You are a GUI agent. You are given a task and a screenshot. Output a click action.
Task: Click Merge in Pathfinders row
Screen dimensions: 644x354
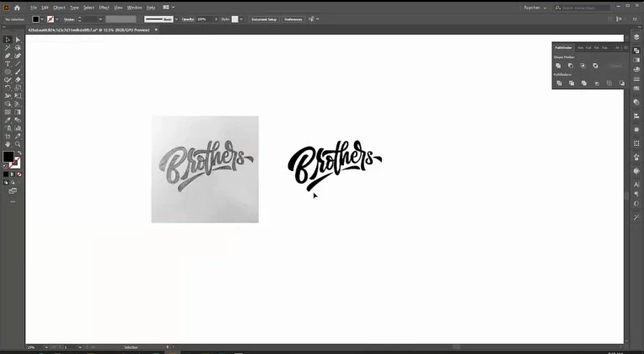click(x=583, y=83)
